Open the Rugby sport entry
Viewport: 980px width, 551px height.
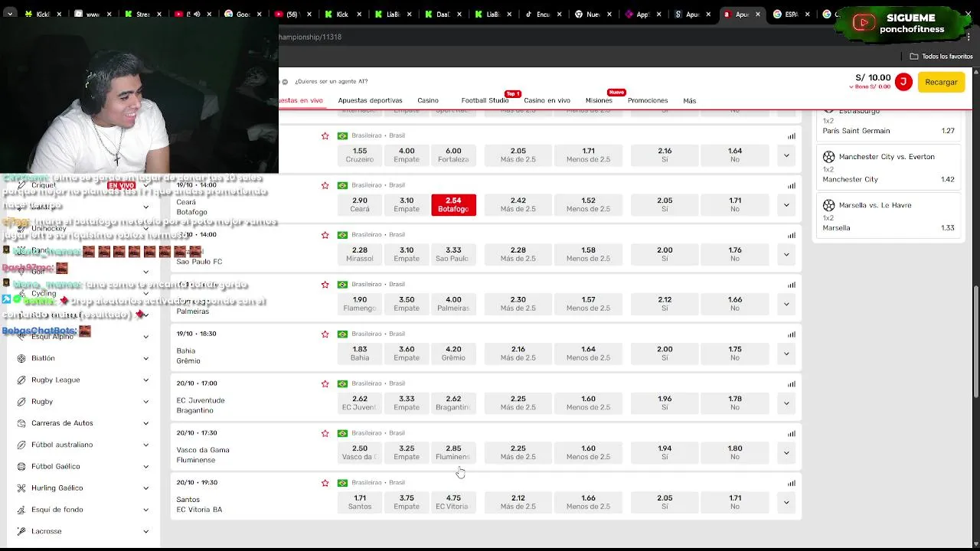pyautogui.click(x=42, y=402)
